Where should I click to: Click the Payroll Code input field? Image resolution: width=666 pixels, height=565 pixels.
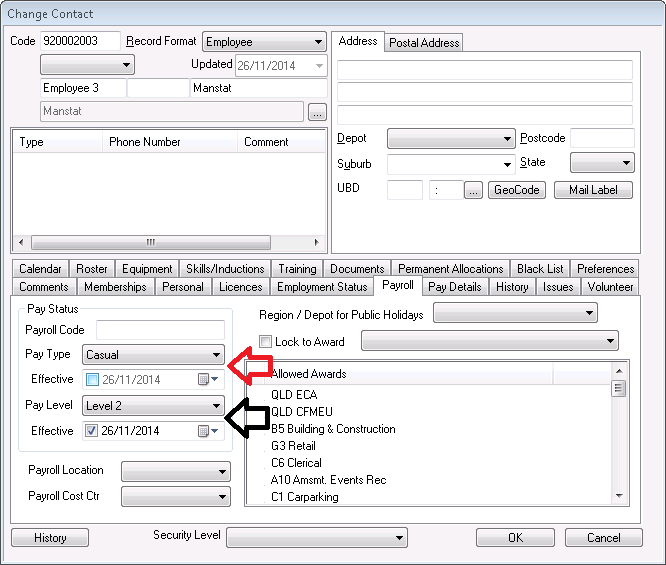(x=160, y=330)
